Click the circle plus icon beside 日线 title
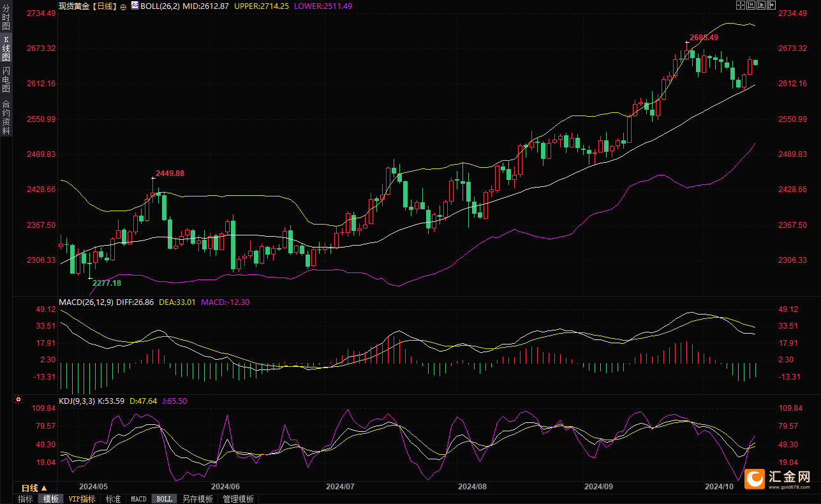 coord(123,6)
